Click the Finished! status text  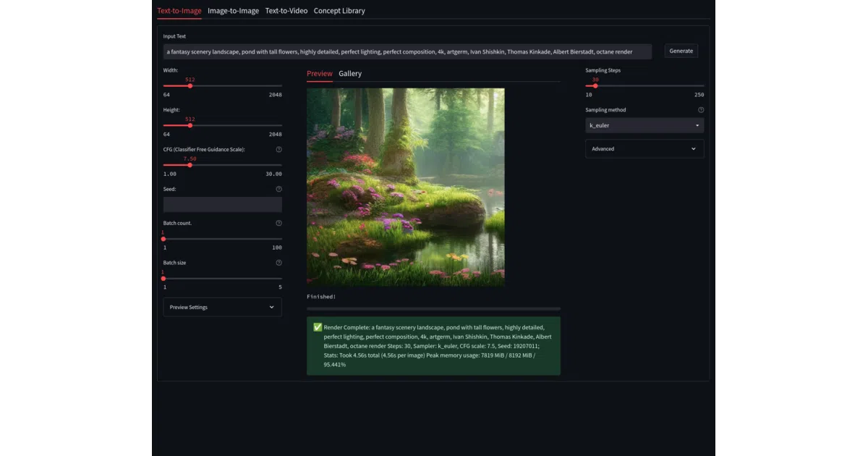321,297
